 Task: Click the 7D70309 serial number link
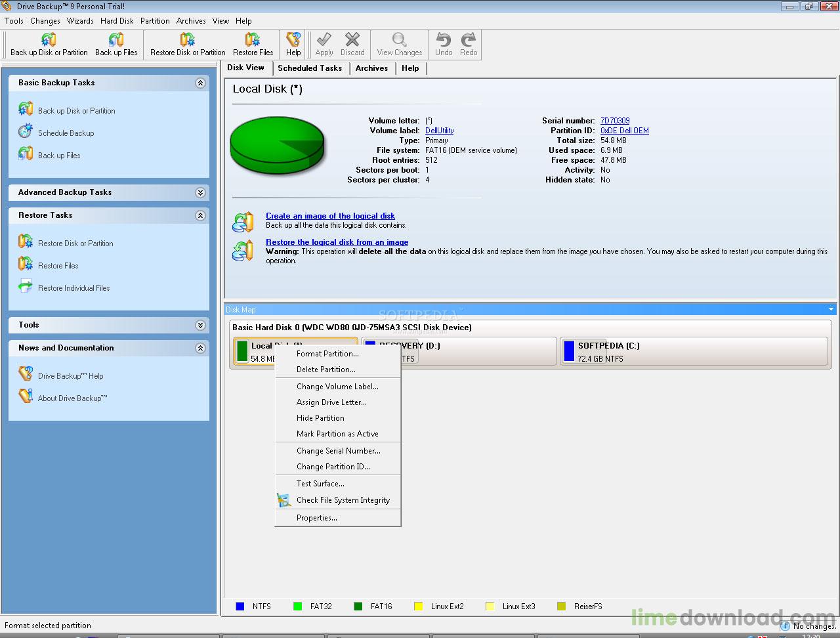click(x=615, y=121)
